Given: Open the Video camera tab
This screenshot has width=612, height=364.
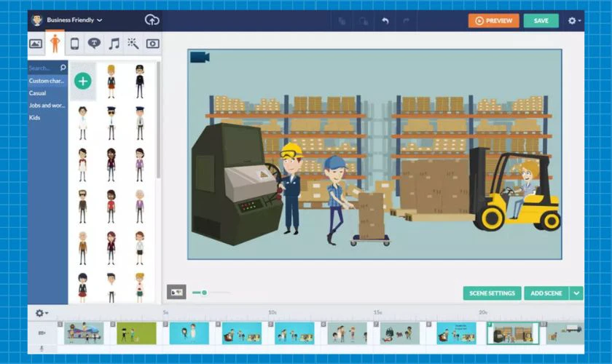Looking at the screenshot, I should (152, 44).
